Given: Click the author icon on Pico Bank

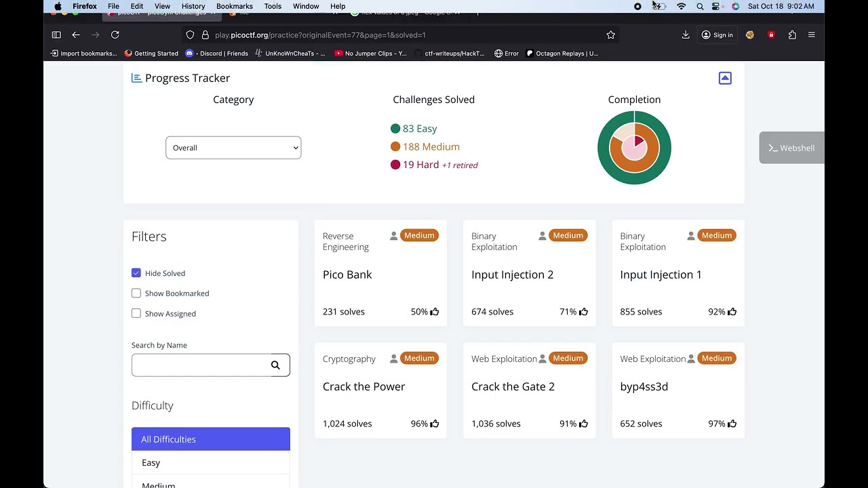Looking at the screenshot, I should click(x=393, y=236).
